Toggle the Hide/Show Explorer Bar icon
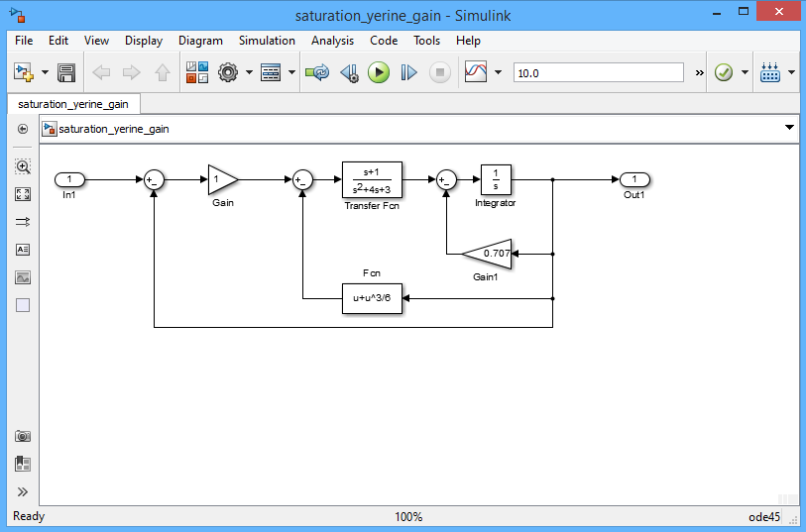Image resolution: width=806 pixels, height=532 pixels. (x=23, y=129)
